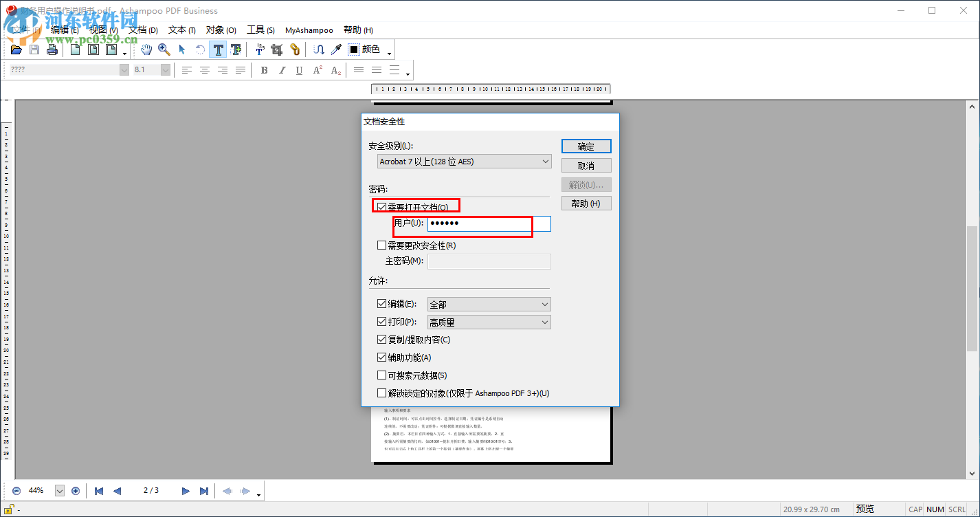The height and width of the screenshot is (517, 980).
Task: Click the Crop tool icon
Action: pyautogui.click(x=277, y=49)
